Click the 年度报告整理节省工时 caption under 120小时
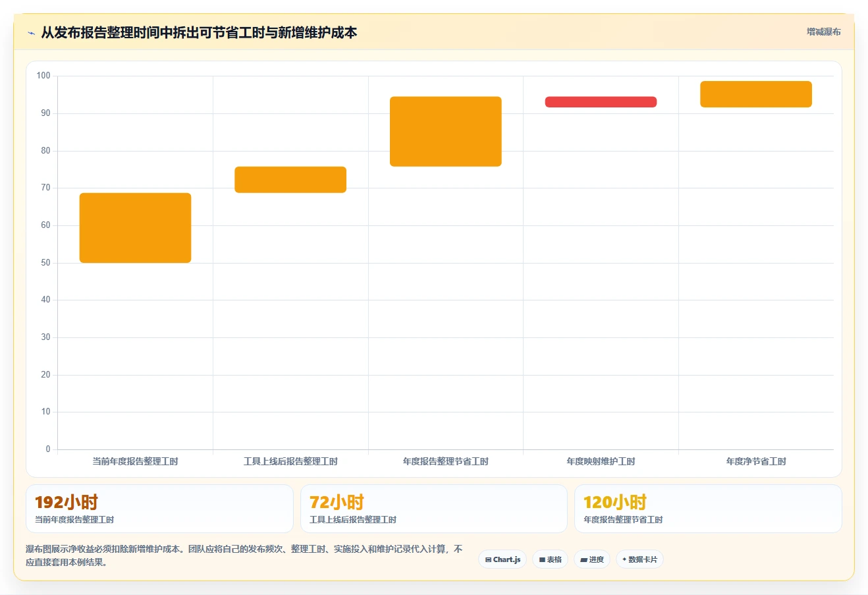Viewport: 868px width, 595px height. [x=623, y=520]
